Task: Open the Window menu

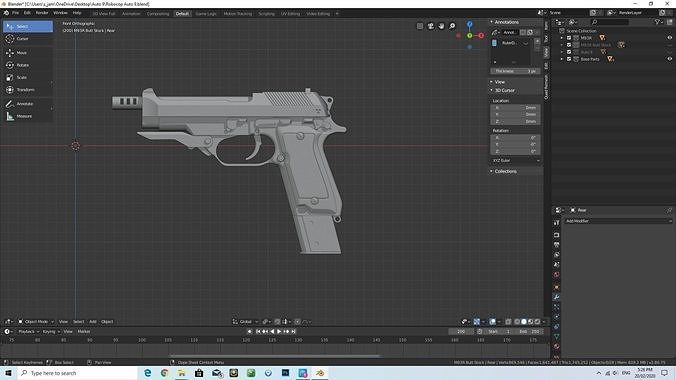Action: tap(60, 13)
